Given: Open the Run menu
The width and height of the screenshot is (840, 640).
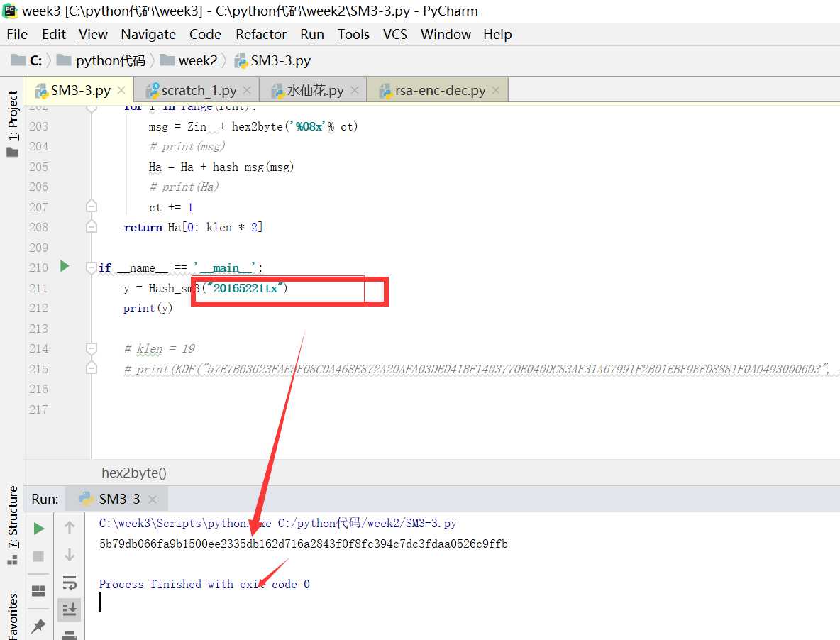Looking at the screenshot, I should (312, 34).
